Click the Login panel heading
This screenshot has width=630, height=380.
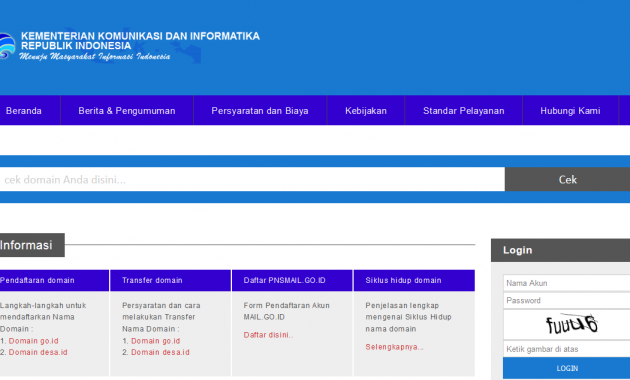[518, 250]
